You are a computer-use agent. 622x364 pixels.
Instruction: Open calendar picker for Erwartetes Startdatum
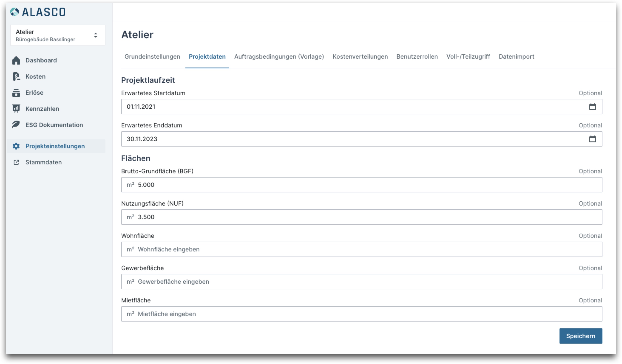click(x=592, y=107)
